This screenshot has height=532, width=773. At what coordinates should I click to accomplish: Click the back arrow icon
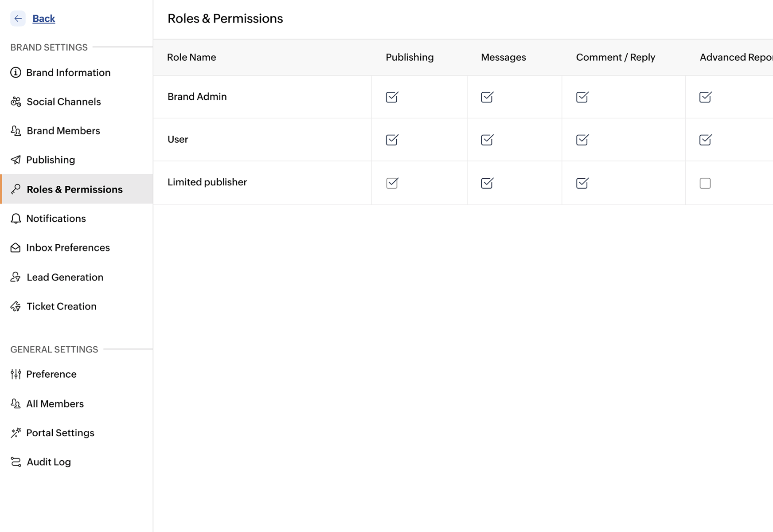coord(18,19)
